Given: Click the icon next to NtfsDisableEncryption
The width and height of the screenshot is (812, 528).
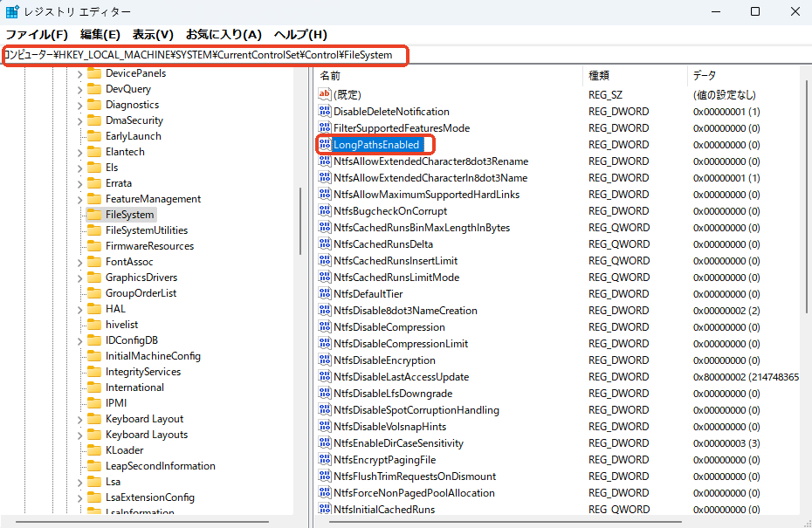Looking at the screenshot, I should pyautogui.click(x=325, y=360).
